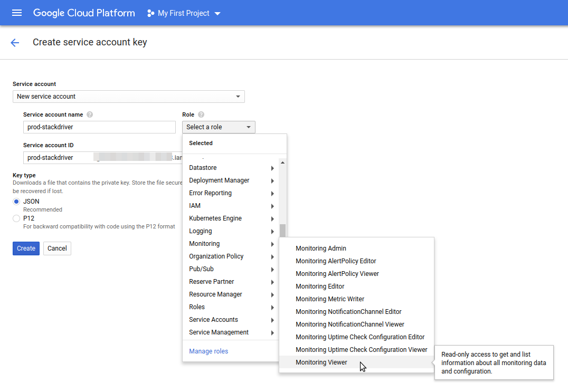
Task: Open the My First Project selector
Action: click(184, 13)
